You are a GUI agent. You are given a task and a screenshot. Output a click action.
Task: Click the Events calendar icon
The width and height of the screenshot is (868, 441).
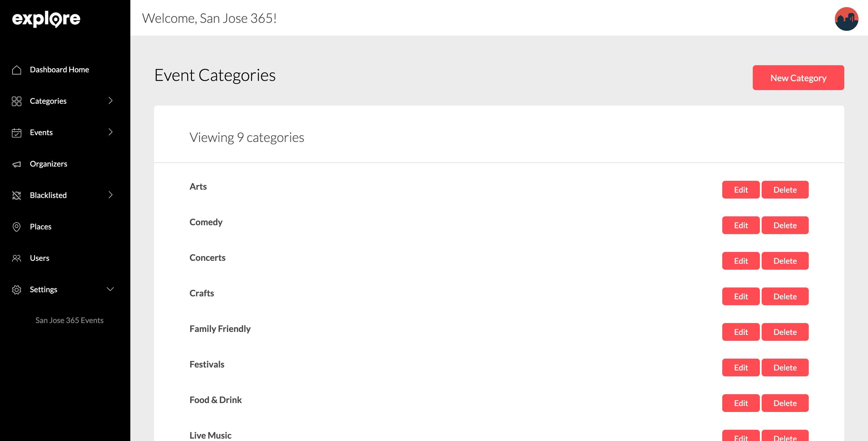17,132
